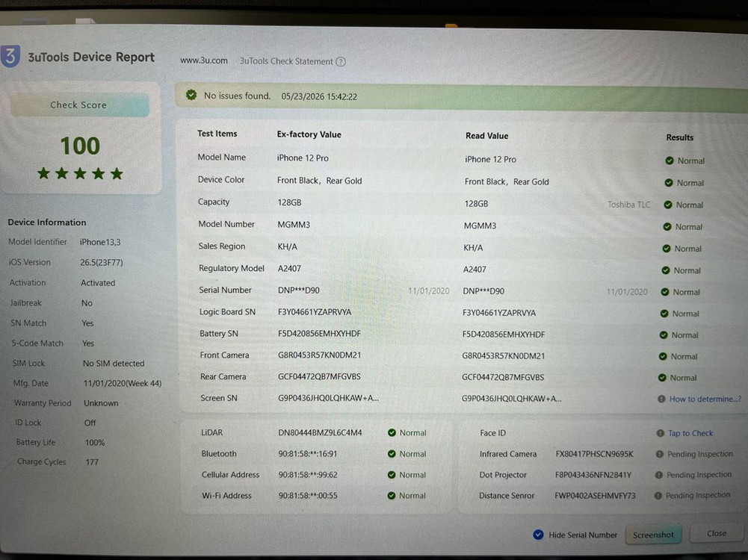
Task: Click the Normal check icon for Bluetooth
Action: coord(392,454)
